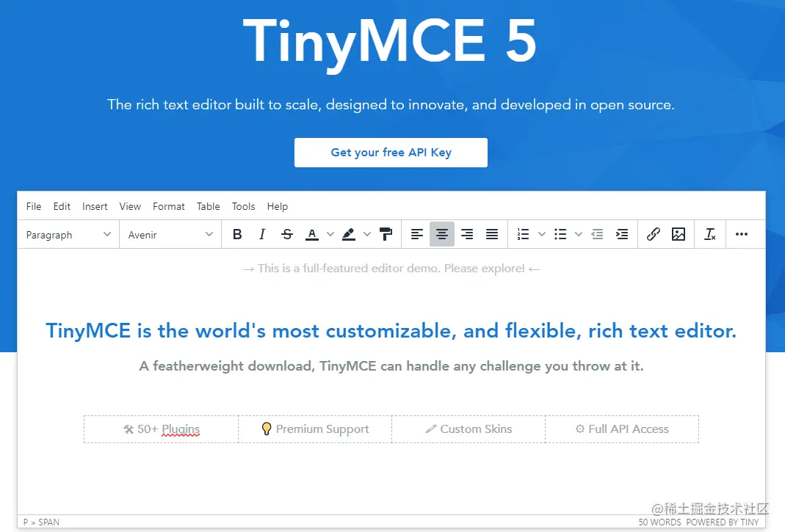Show more toolbar options (three dots)
785x532 pixels.
click(x=742, y=234)
